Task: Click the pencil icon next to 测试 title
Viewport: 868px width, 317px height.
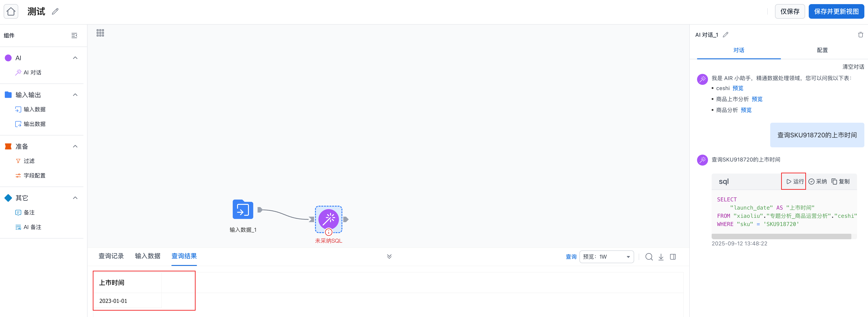Action: [x=55, y=11]
